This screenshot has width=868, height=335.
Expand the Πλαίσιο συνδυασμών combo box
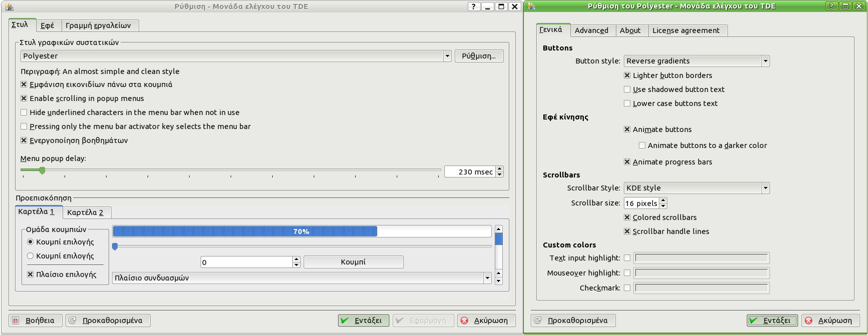click(x=302, y=278)
